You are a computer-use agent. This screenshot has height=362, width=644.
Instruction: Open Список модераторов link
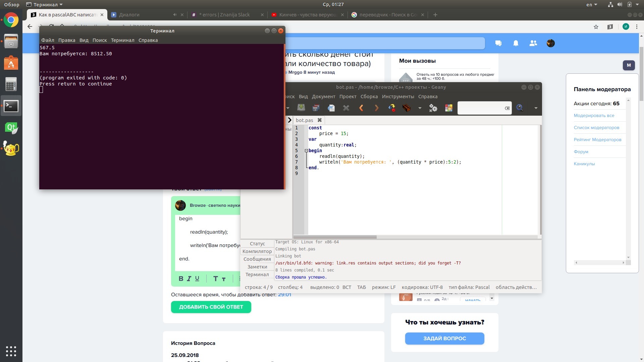[x=596, y=128]
